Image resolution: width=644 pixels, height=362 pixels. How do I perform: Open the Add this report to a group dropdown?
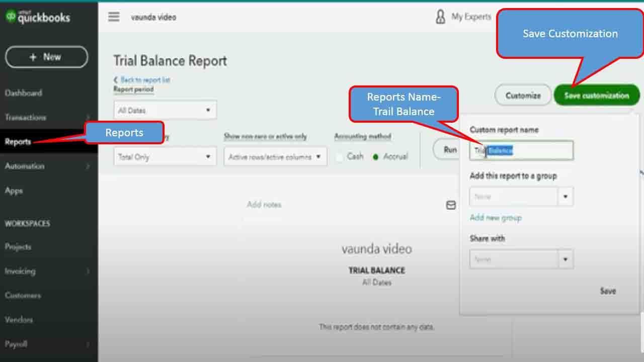pyautogui.click(x=521, y=197)
